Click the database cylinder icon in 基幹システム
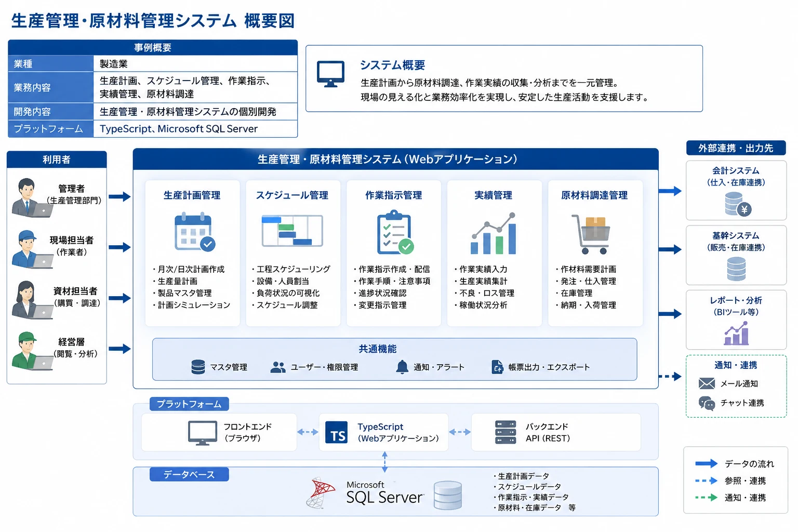Image resolution: width=798 pixels, height=532 pixels. point(736,269)
